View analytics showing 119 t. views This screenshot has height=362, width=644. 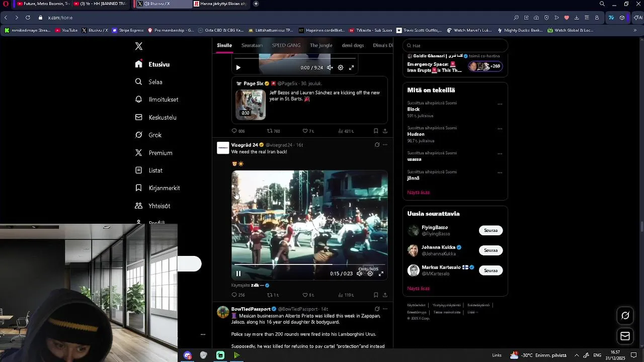pyautogui.click(x=346, y=295)
